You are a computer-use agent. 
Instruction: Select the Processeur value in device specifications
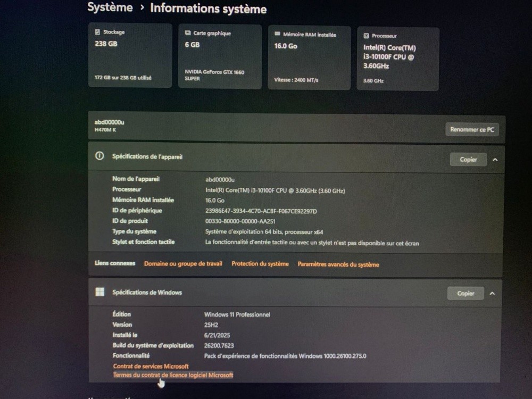click(275, 190)
